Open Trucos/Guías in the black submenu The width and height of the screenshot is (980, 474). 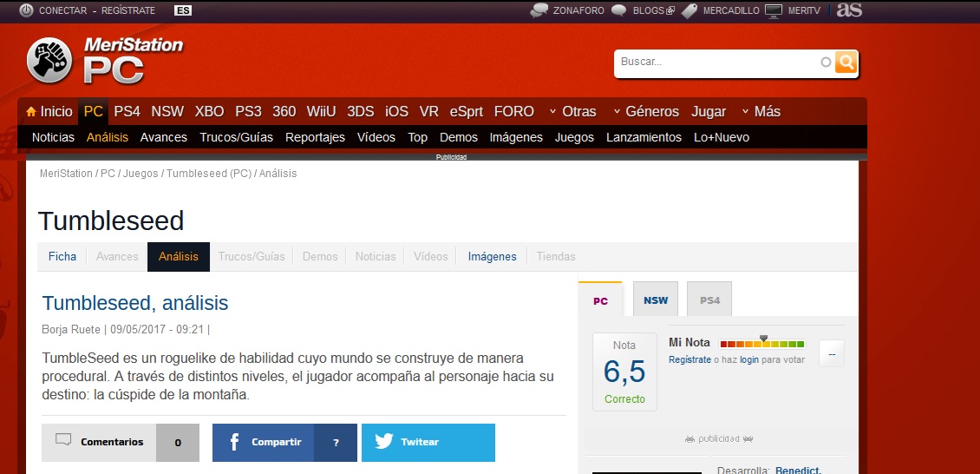pyautogui.click(x=236, y=137)
